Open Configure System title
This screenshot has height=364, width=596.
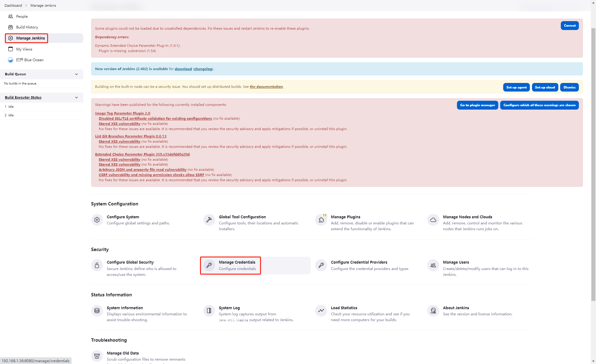click(x=123, y=217)
